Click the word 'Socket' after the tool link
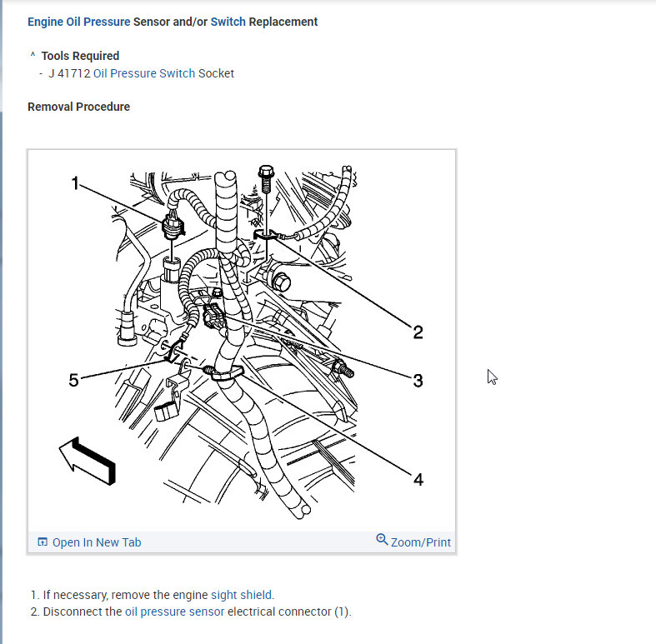Viewport: 656px width, 644px height. click(216, 73)
